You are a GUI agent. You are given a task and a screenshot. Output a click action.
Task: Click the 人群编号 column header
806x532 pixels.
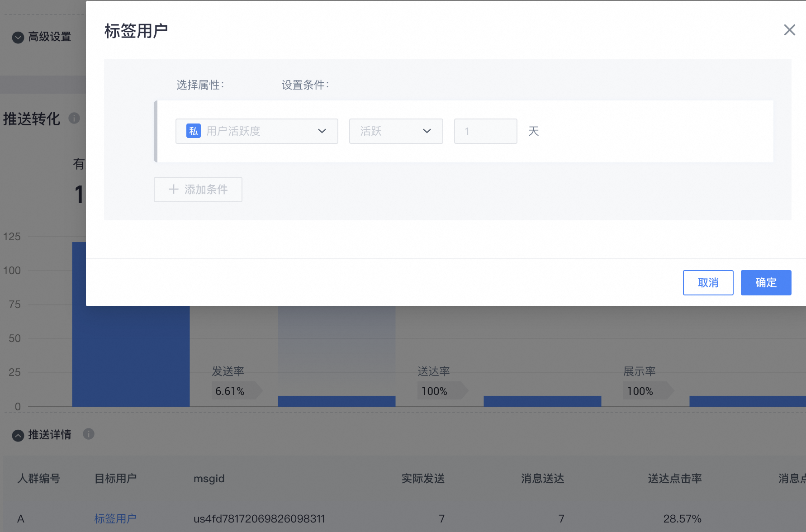pyautogui.click(x=38, y=478)
